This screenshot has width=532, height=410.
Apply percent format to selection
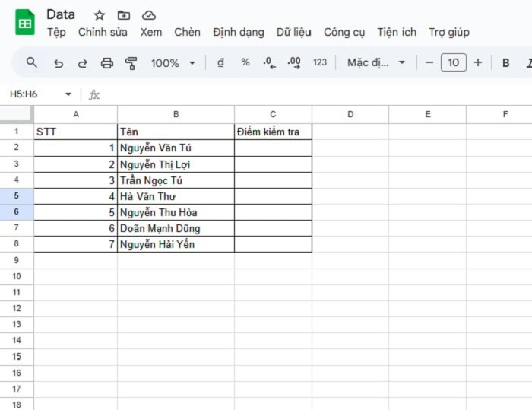click(x=245, y=62)
